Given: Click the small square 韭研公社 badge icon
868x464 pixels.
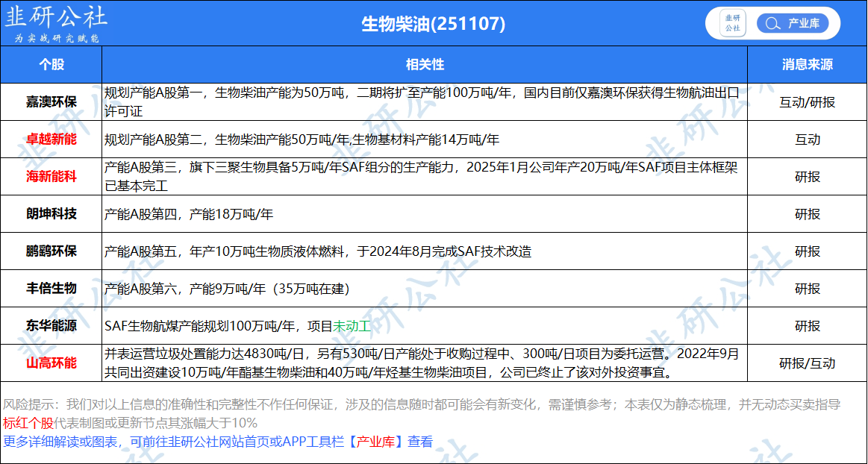Looking at the screenshot, I should click(x=732, y=23).
